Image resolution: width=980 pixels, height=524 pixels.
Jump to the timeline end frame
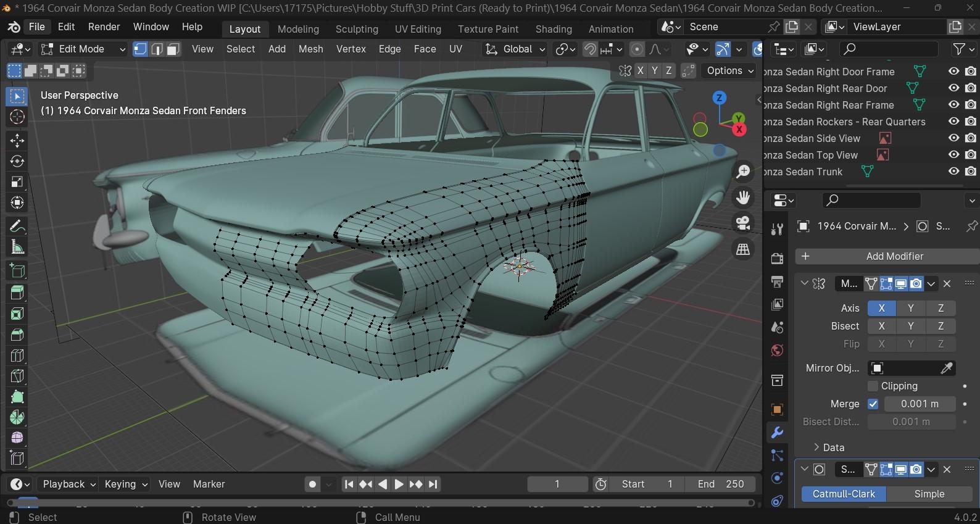(433, 484)
